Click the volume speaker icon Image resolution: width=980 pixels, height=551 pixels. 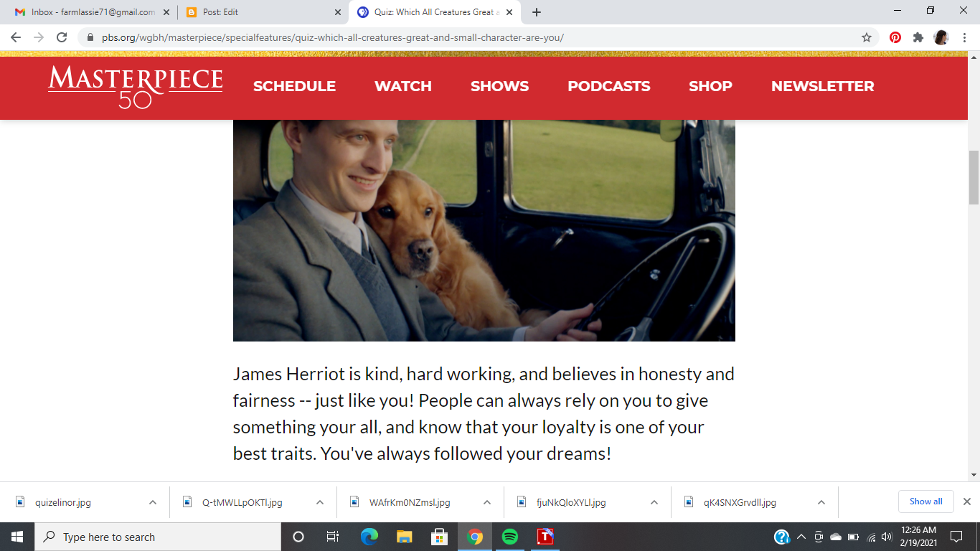[x=887, y=537]
